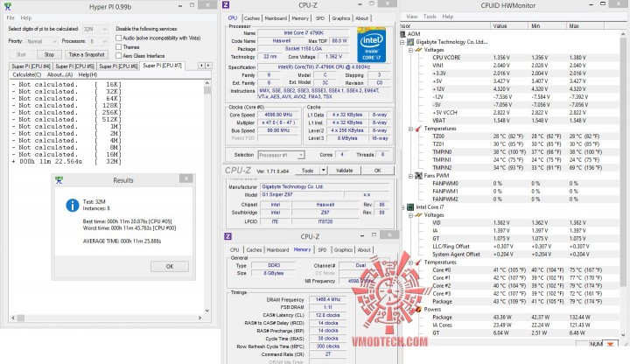Image resolution: width=630 pixels, height=364 pixels.
Task: Collapse the Intel Core i7 tree node
Action: [x=402, y=207]
